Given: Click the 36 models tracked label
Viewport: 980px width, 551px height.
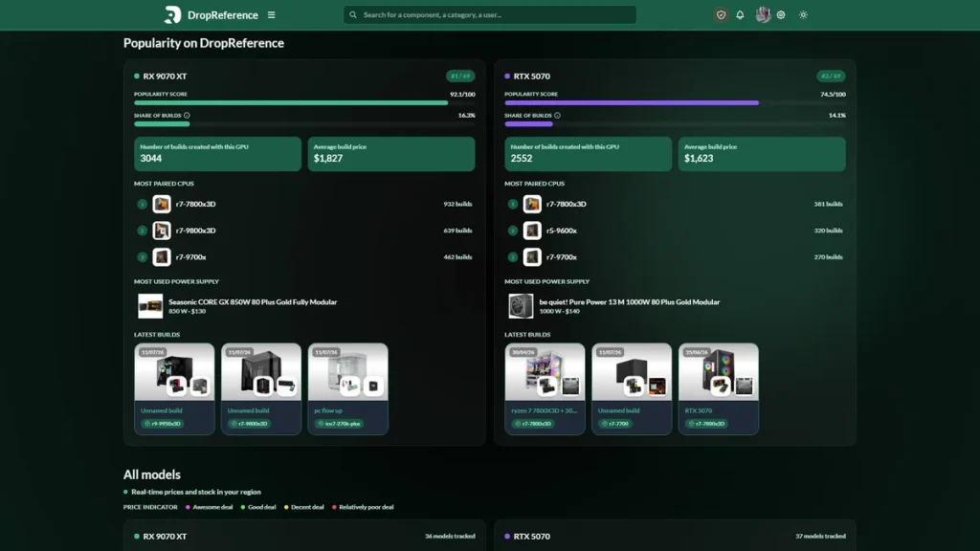Looking at the screenshot, I should pos(450,536).
